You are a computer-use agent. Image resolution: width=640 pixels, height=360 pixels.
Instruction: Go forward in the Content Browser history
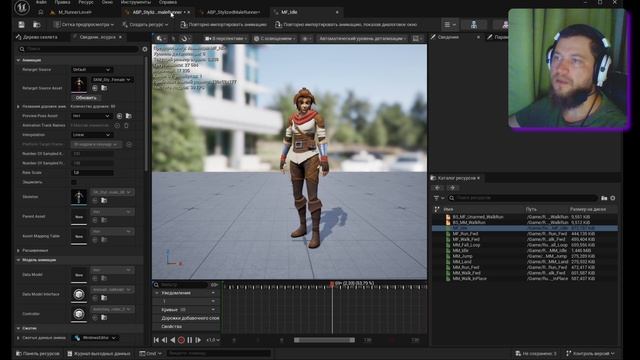click(x=452, y=188)
